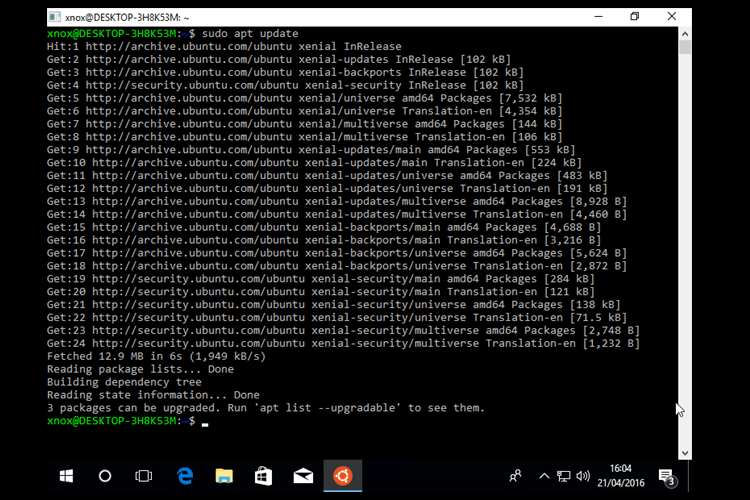Select the Ubuntu Bash taskbar icon
Viewport: 750px width, 500px height.
pyautogui.click(x=342, y=476)
